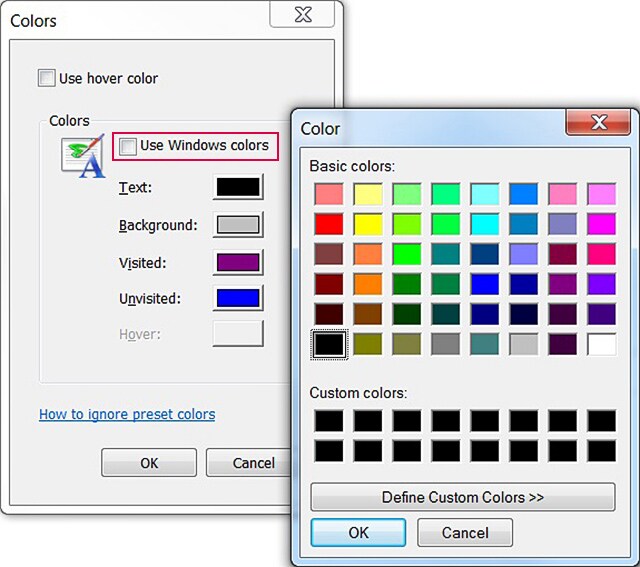The image size is (640, 567).
Task: Enable the Use hover color checkbox
Action: 47,78
